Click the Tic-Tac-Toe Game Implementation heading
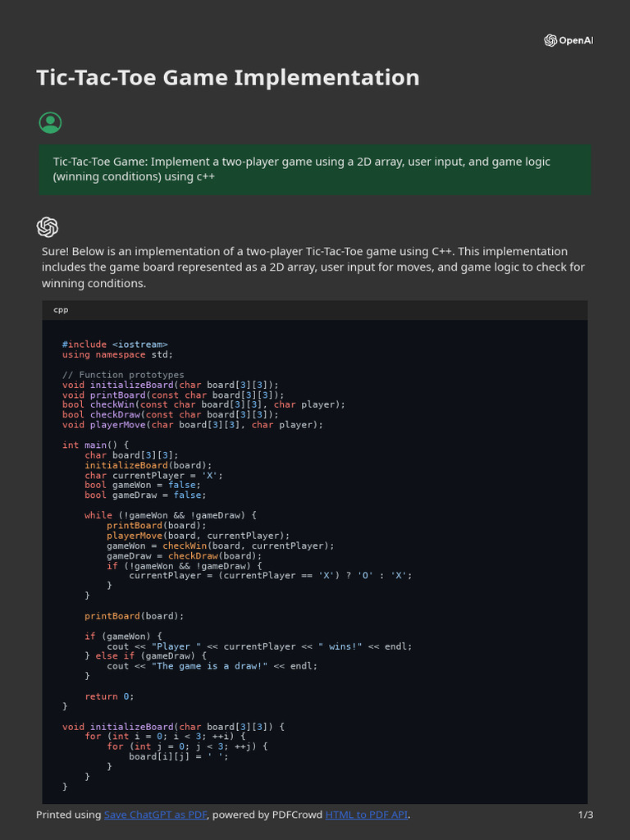The height and width of the screenshot is (840, 630). point(228,78)
